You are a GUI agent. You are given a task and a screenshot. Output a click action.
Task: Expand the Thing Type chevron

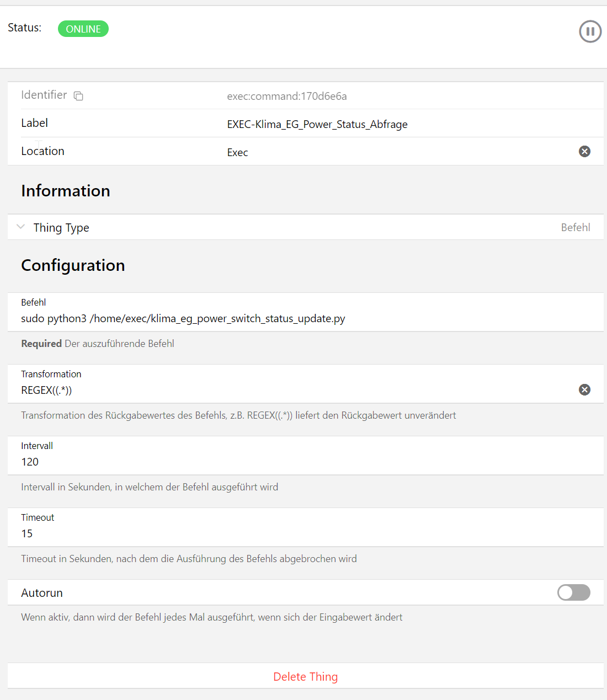point(21,227)
